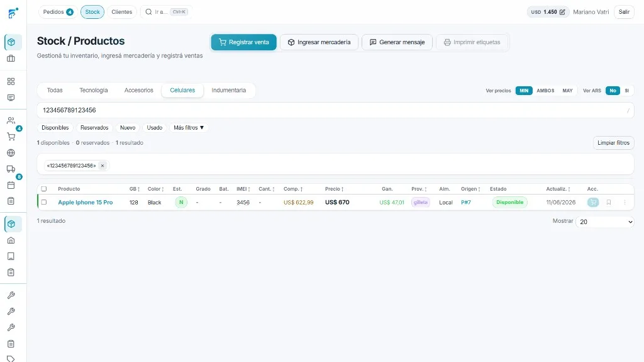Screen dimensions: 644x362
Task: Click the bookmark icon on iPhone 15 Pro row
Action: click(609, 202)
